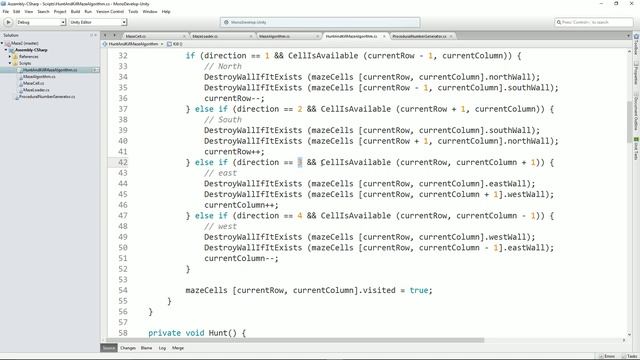
Task: Click the 'currentColumn++;' statement
Action: (x=241, y=205)
